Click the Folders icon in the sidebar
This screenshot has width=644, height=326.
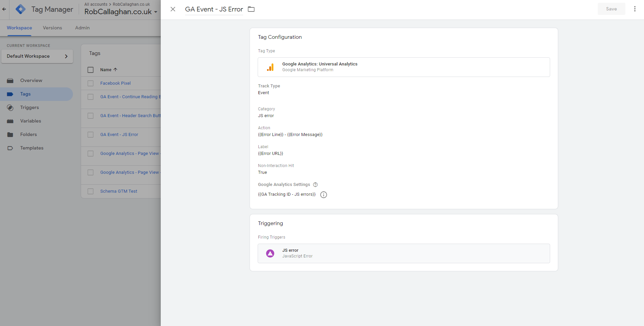pos(11,134)
